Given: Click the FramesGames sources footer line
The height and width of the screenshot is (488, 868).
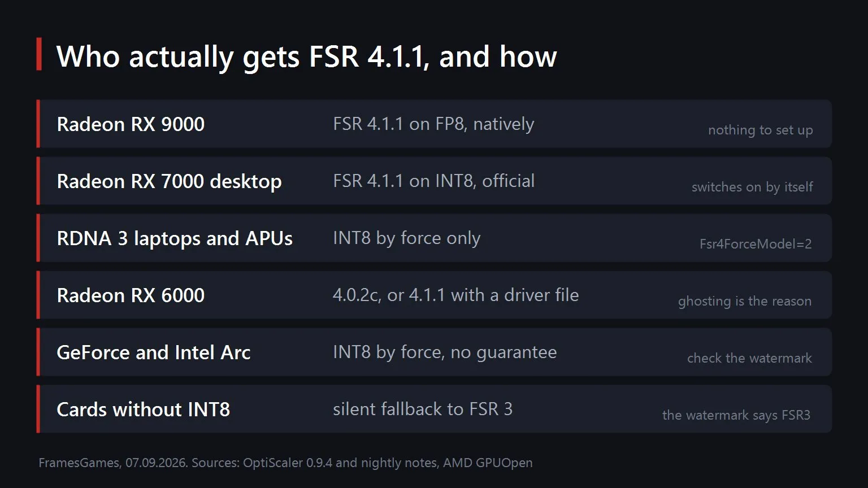Looking at the screenshot, I should click(x=285, y=463).
